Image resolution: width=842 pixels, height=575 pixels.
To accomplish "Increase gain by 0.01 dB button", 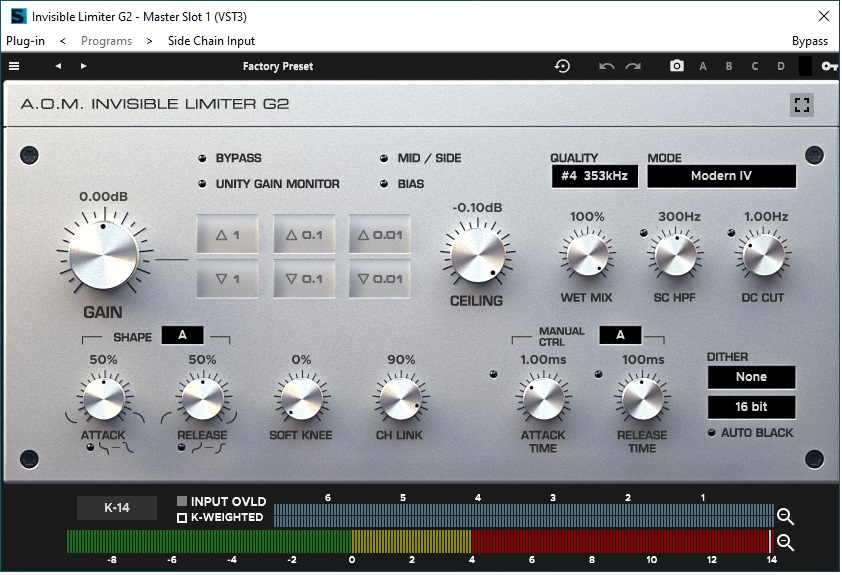I will 380,235.
